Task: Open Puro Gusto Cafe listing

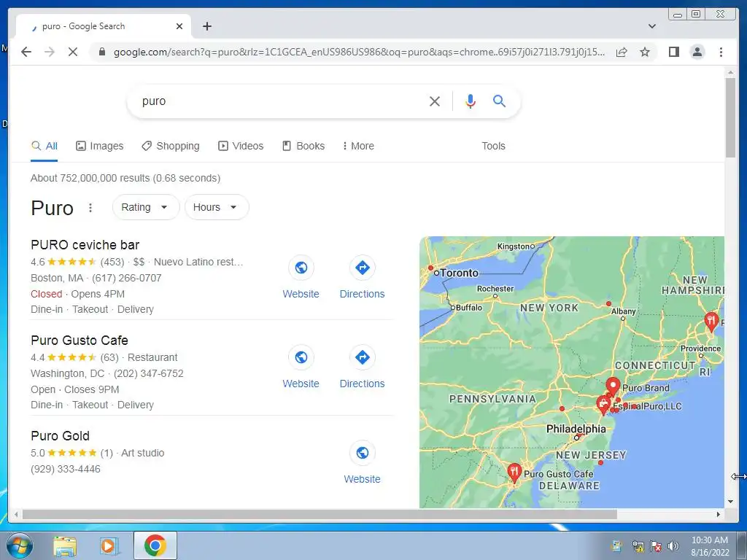Action: pos(79,341)
